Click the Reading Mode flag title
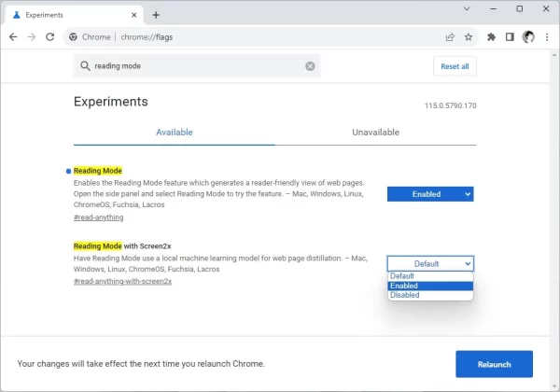The height and width of the screenshot is (392, 560). [x=98, y=171]
